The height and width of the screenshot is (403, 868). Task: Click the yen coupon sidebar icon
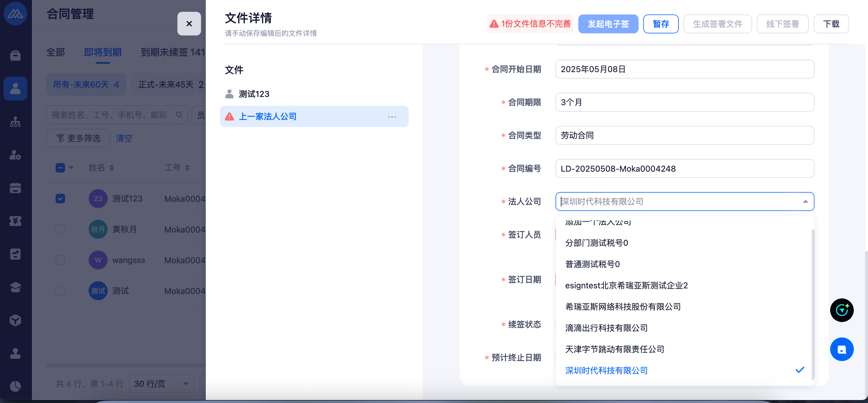coord(15,221)
